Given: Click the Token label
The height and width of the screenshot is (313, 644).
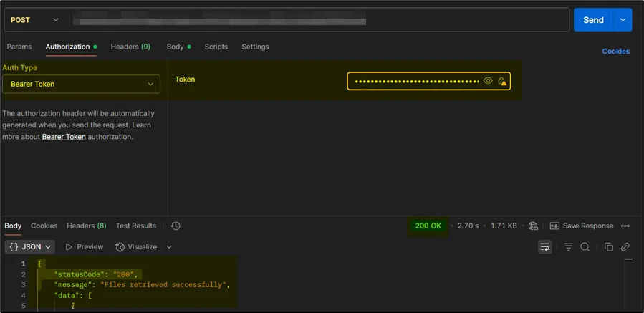Looking at the screenshot, I should point(185,80).
